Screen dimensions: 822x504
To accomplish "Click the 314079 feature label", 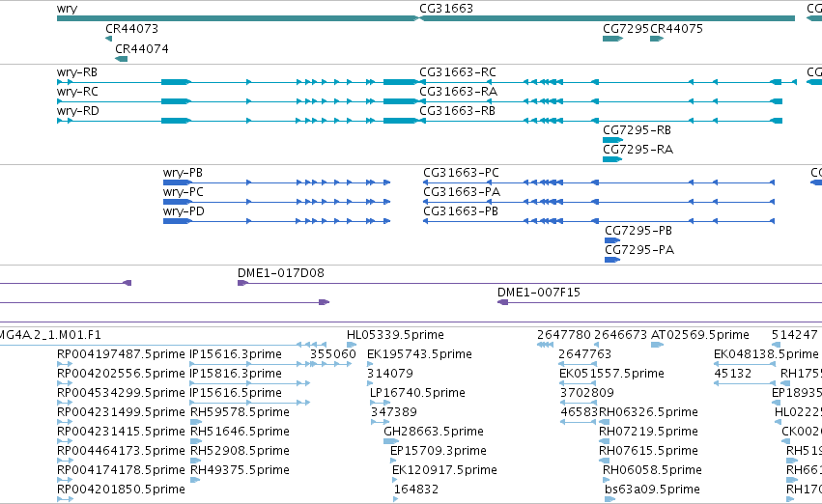I will point(390,374).
